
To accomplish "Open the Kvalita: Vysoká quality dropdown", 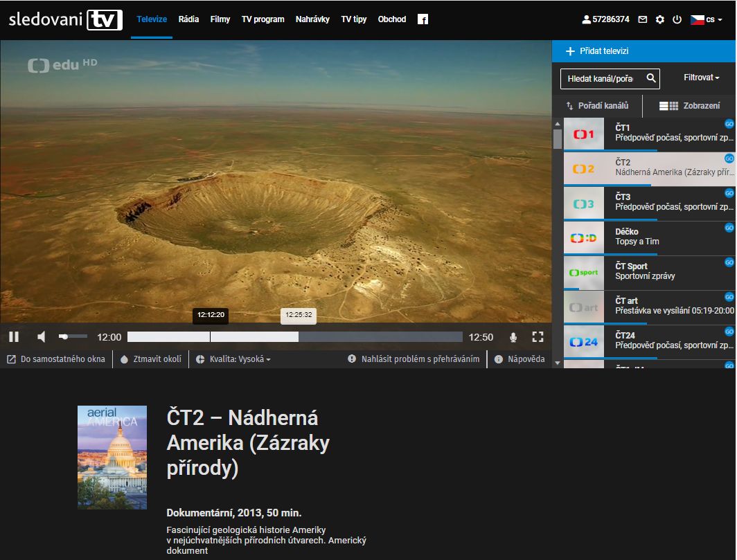I will coord(233,359).
